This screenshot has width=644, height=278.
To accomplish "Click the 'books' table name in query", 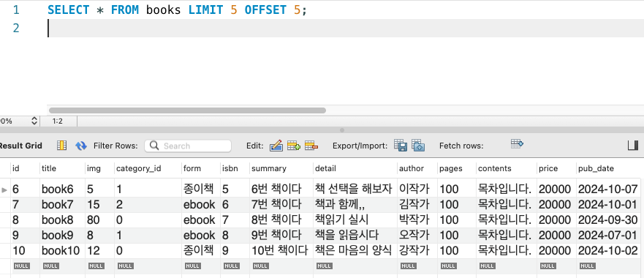I will click(x=163, y=10).
